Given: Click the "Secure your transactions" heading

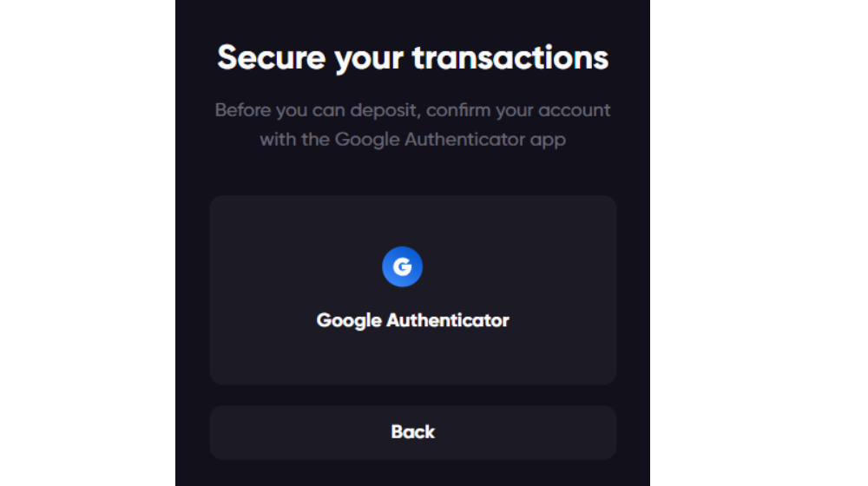Looking at the screenshot, I should pos(412,57).
